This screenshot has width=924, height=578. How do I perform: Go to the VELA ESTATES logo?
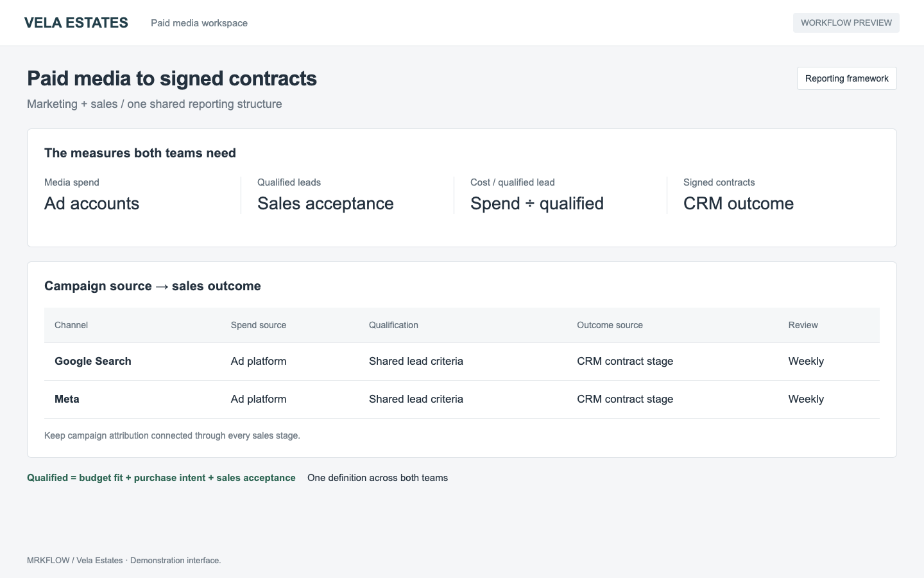(x=76, y=23)
